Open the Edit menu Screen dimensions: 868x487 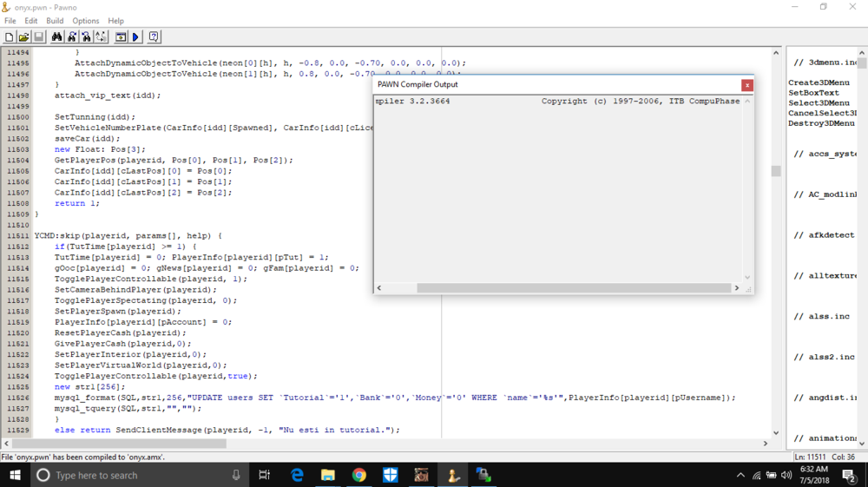click(31, 21)
